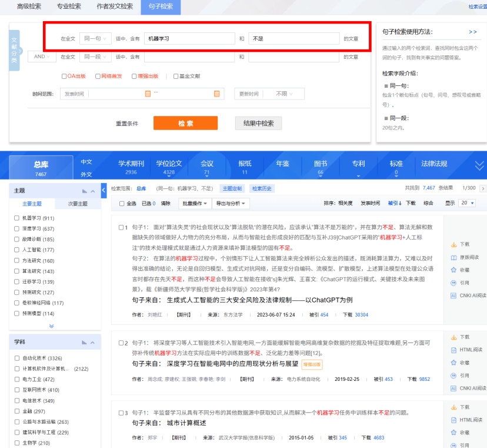Open original-layout reading (原版阅读) for result 1

pyautogui.click(x=453, y=257)
